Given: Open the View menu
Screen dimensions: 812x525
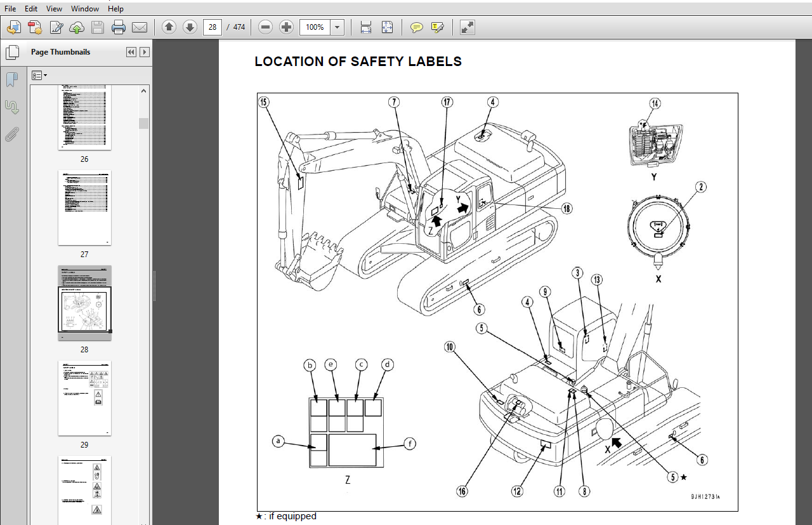Looking at the screenshot, I should coord(55,9).
